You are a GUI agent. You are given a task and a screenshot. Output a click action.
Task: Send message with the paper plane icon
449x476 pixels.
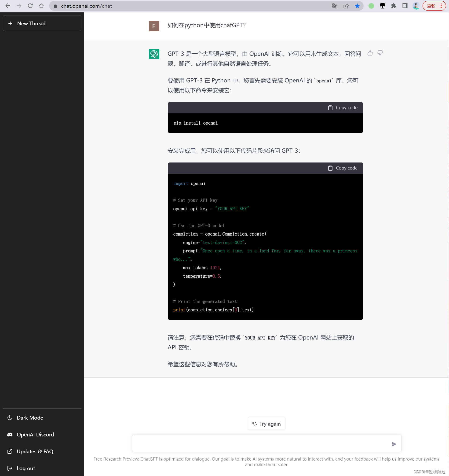pos(394,444)
